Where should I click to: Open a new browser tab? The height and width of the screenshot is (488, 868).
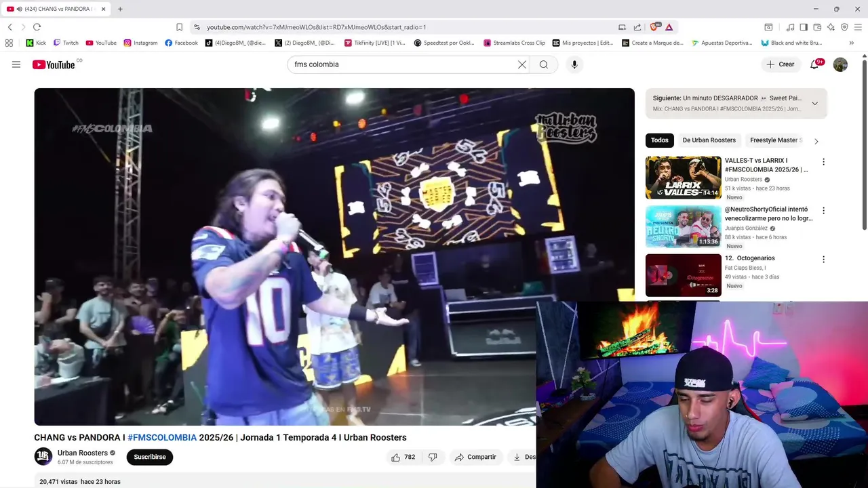point(120,9)
